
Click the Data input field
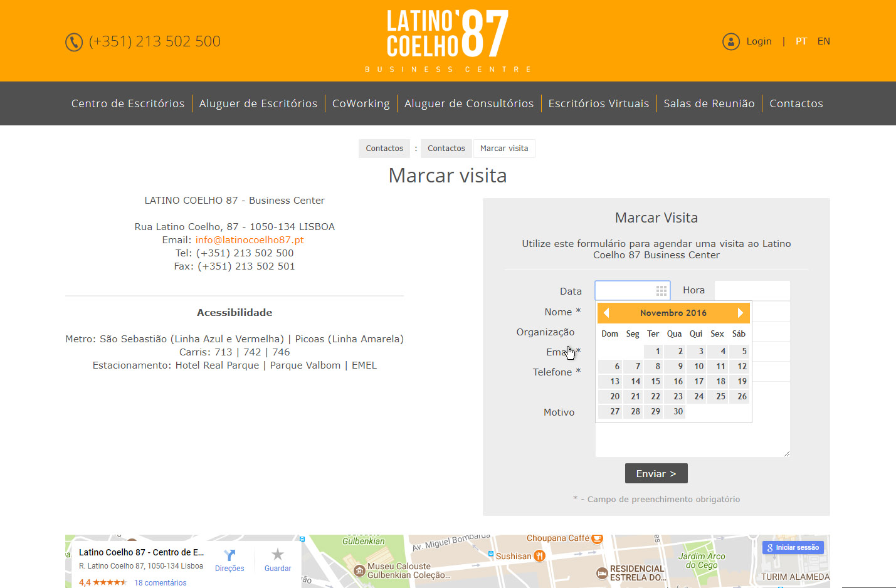624,291
